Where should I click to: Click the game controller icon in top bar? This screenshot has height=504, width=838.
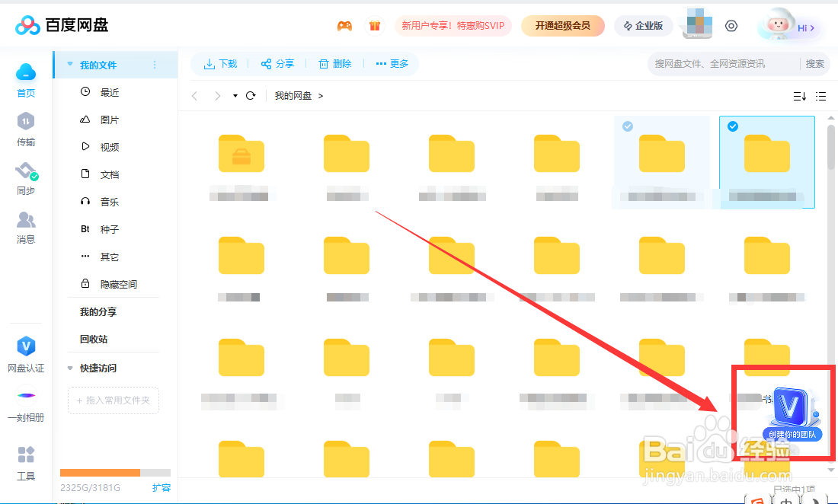point(344,25)
